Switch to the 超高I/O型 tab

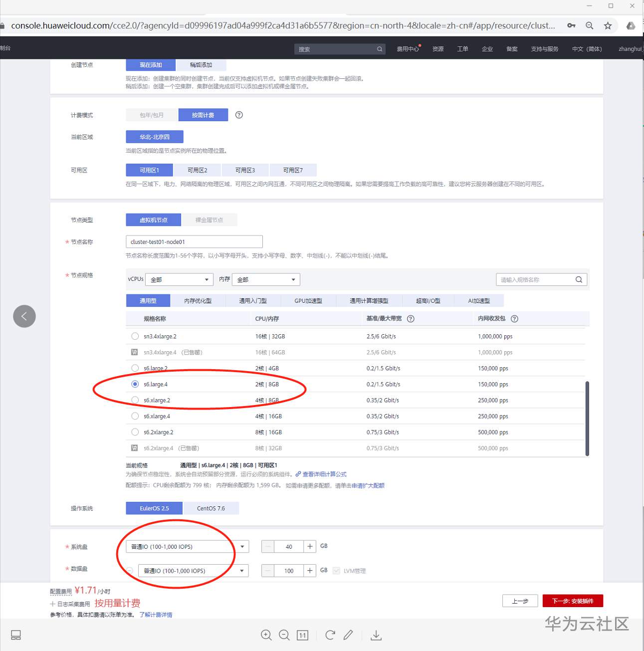point(429,301)
